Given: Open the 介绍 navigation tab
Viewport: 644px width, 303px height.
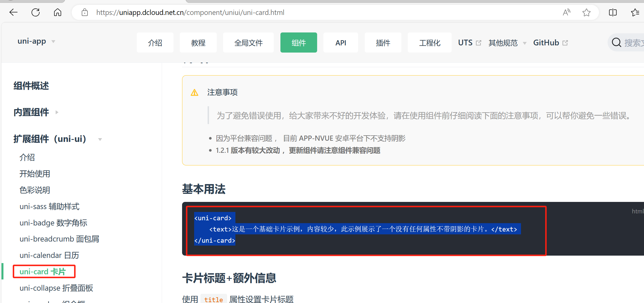Looking at the screenshot, I should 155,43.
